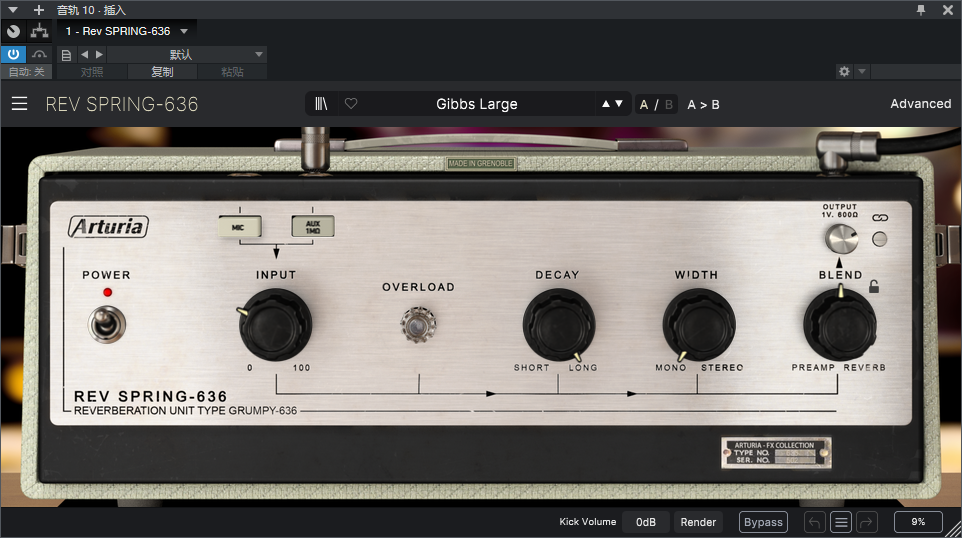This screenshot has height=538, width=962.
Task: Open the preset file page icon
Action: coord(66,55)
